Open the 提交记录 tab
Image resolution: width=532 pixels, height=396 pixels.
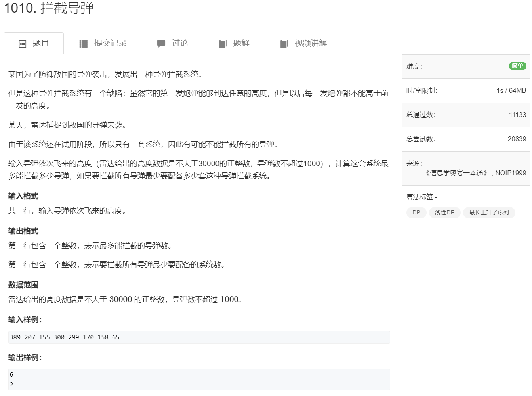103,43
